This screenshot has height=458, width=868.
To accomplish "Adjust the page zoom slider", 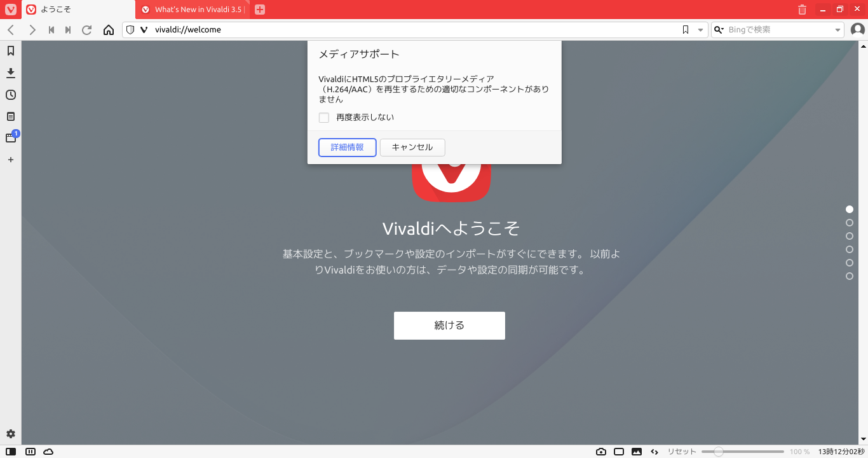I will tap(743, 452).
